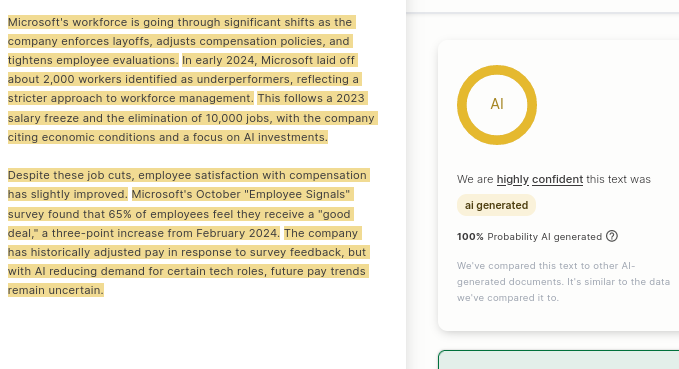Select the sentence beginning "In early 2024"
The height and width of the screenshot is (369, 679).
coord(184,79)
